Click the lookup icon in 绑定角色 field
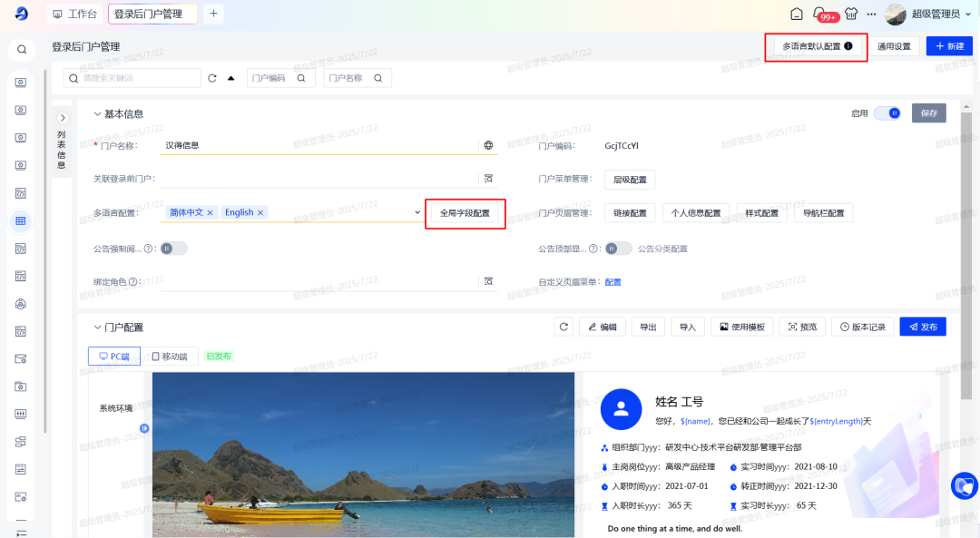Viewport: 980px width, 538px height. point(488,281)
